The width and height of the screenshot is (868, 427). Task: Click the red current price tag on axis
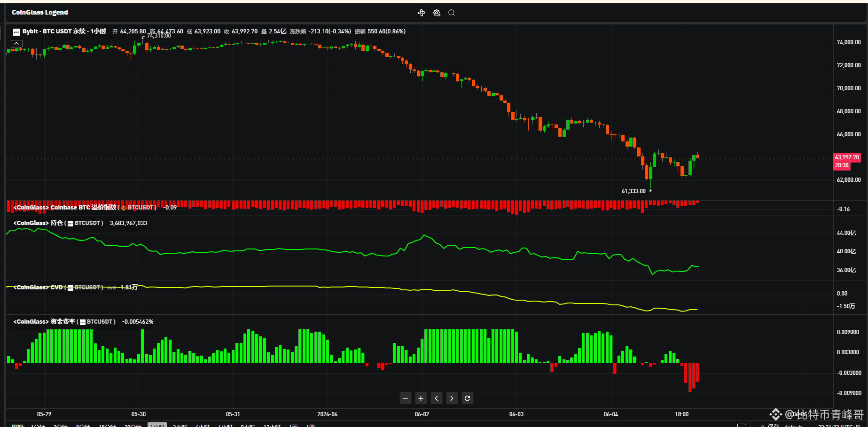pyautogui.click(x=847, y=157)
